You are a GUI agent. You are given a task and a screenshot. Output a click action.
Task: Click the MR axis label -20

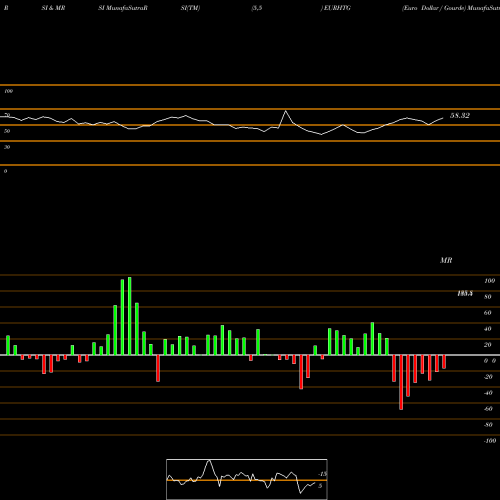click(x=488, y=377)
